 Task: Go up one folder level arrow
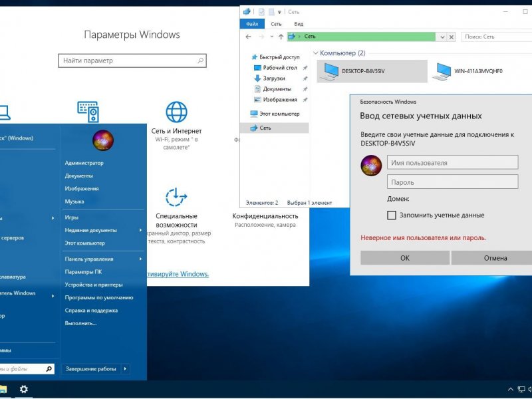click(x=281, y=37)
